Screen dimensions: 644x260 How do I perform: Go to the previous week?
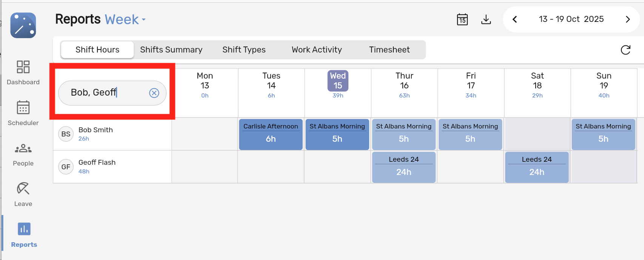click(515, 19)
